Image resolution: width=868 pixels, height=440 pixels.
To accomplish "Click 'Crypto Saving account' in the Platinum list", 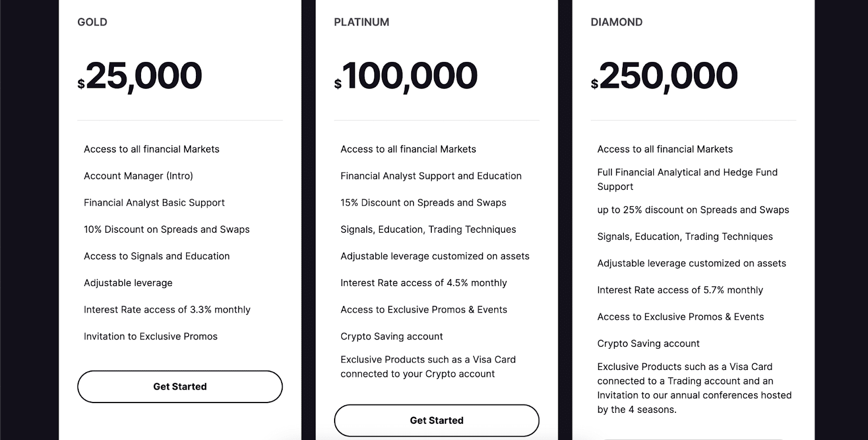I will coord(392,336).
